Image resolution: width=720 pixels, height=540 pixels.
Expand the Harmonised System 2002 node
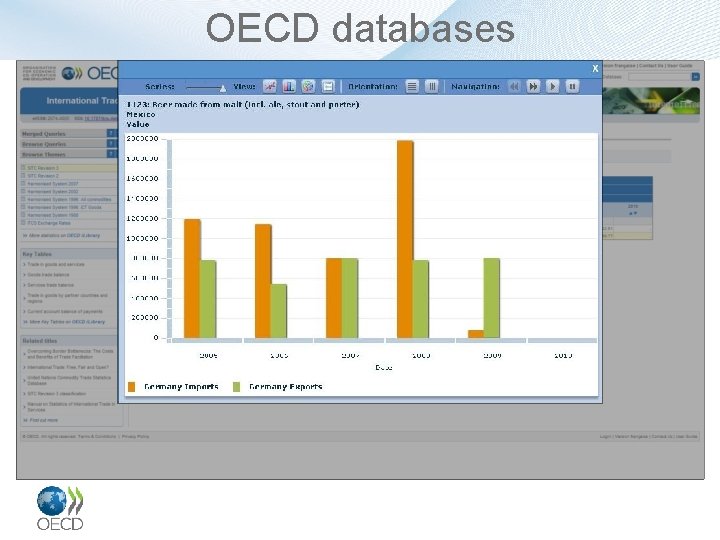click(23, 191)
